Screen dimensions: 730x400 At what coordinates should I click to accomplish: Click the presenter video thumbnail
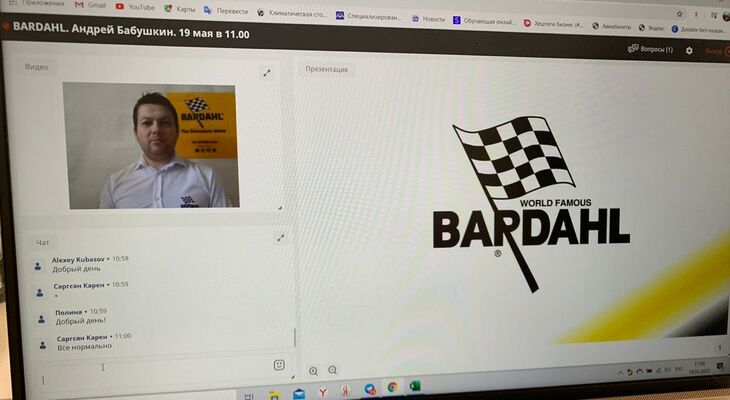(x=152, y=145)
